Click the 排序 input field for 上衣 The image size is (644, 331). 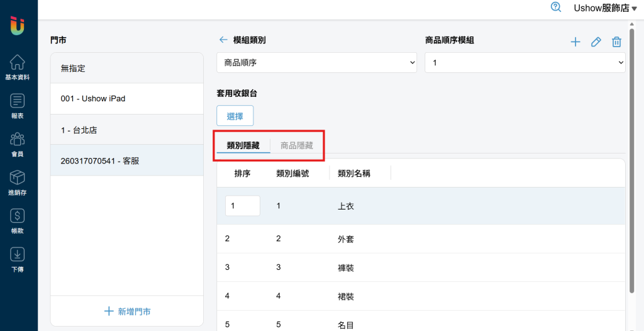pyautogui.click(x=243, y=206)
